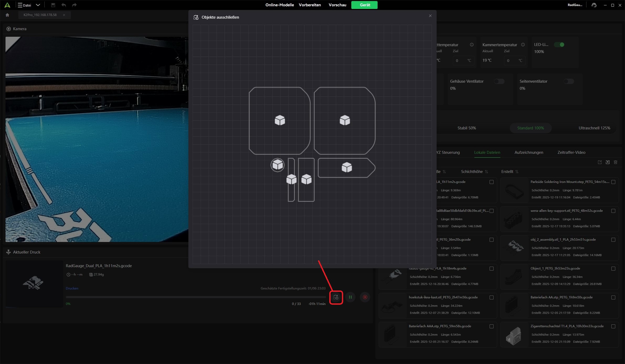
Task: Pause the current print job
Action: [x=350, y=297]
